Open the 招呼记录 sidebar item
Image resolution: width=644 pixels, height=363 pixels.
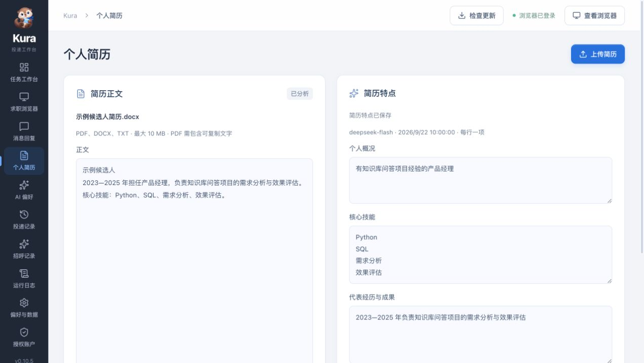pyautogui.click(x=24, y=249)
